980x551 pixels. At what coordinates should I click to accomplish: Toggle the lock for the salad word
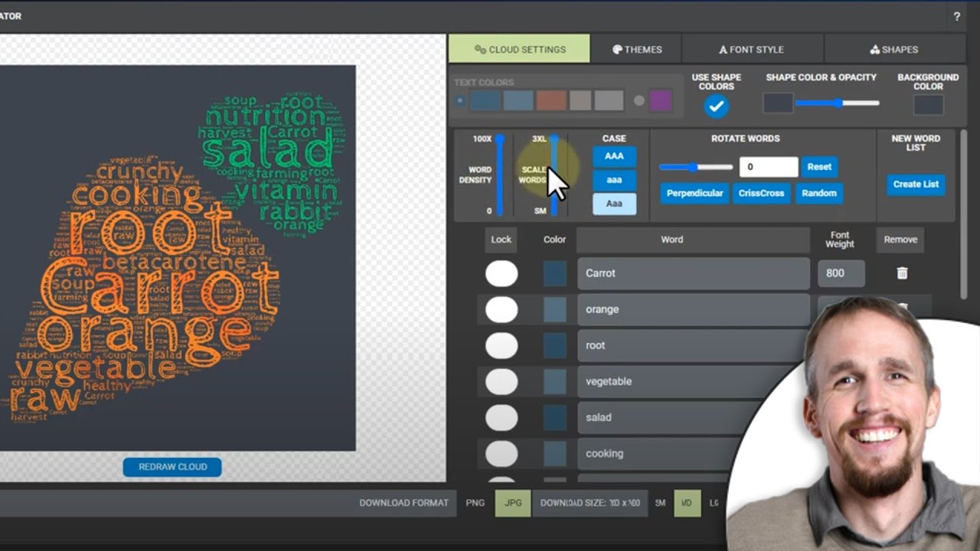501,417
